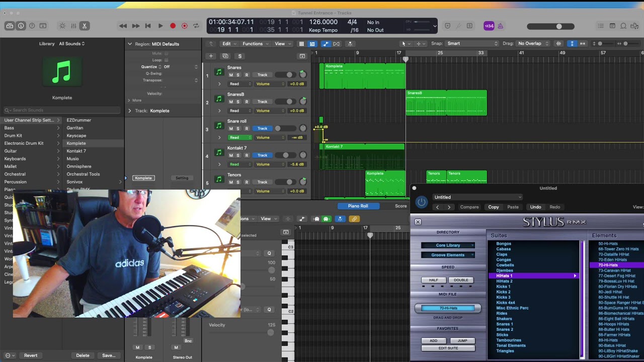This screenshot has width=644, height=362.
Task: Open Kontakt 7 Volume parameter dropdown
Action: (x=270, y=164)
